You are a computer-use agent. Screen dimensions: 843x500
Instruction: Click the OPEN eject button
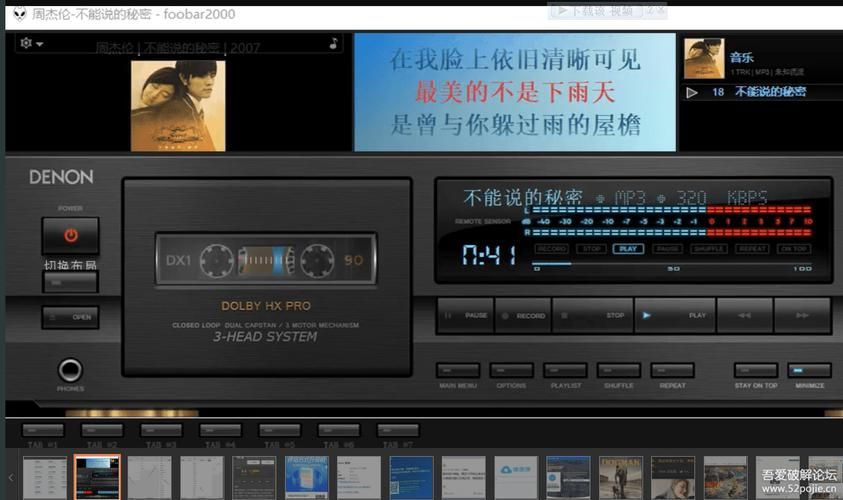[70, 317]
